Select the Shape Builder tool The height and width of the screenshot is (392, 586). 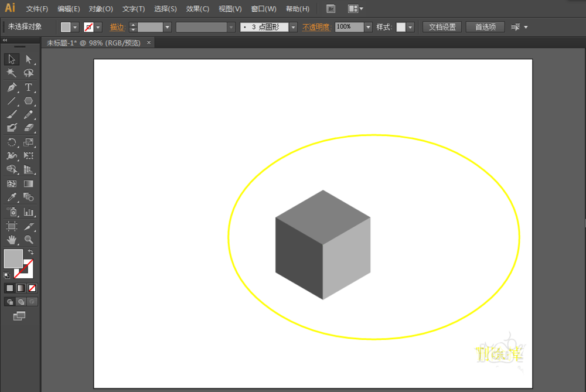[12, 169]
